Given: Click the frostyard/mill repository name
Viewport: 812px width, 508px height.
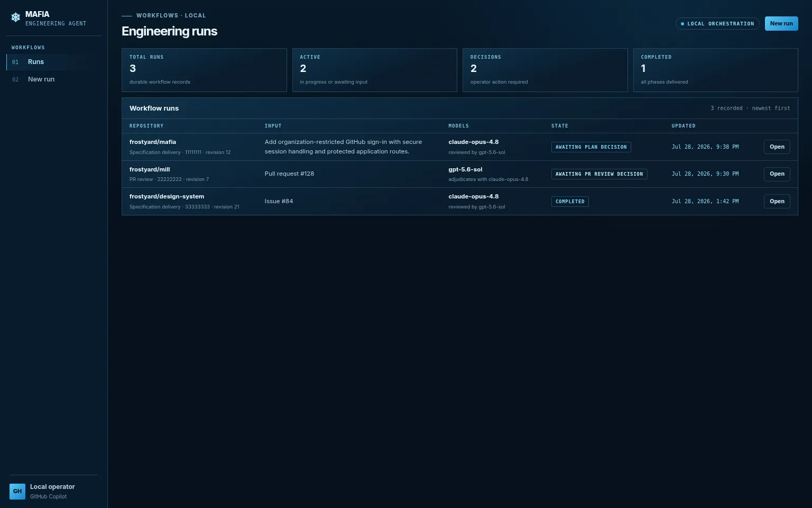Looking at the screenshot, I should point(150,169).
